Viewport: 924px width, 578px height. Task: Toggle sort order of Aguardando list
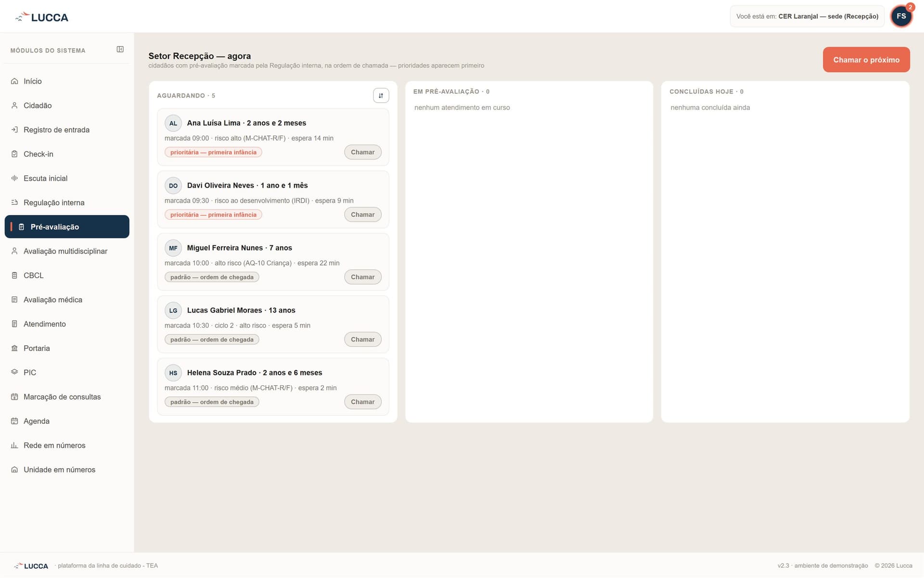(381, 95)
